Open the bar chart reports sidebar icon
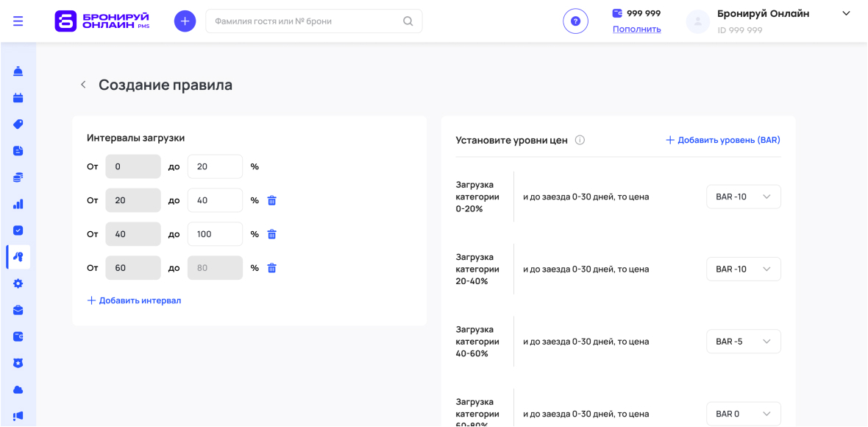This screenshot has height=427, width=868. tap(18, 204)
